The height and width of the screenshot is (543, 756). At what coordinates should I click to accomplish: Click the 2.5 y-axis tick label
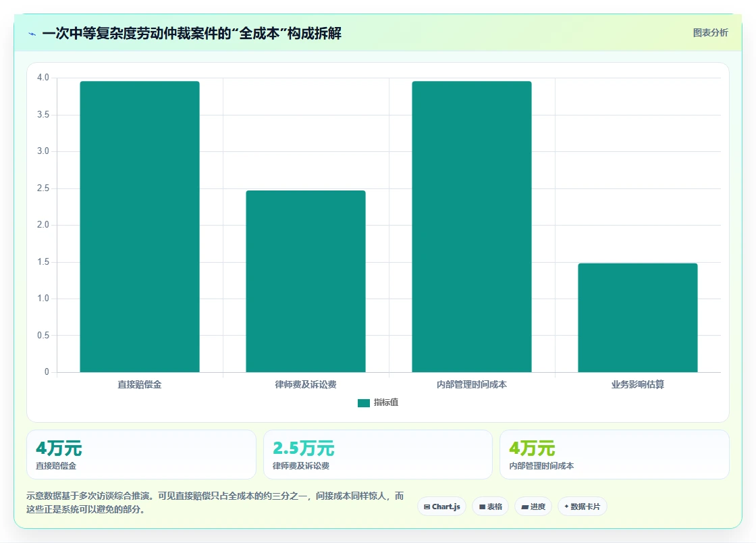coord(43,188)
